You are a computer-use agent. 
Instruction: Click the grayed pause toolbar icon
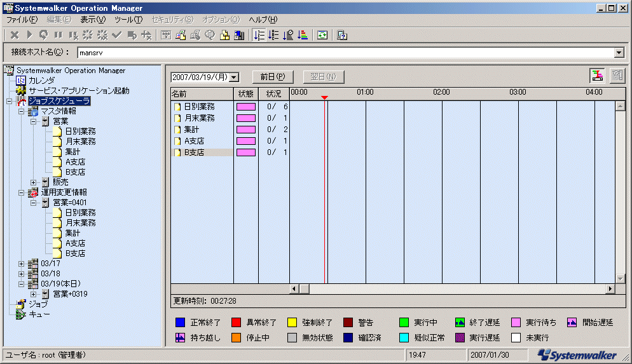58,36
